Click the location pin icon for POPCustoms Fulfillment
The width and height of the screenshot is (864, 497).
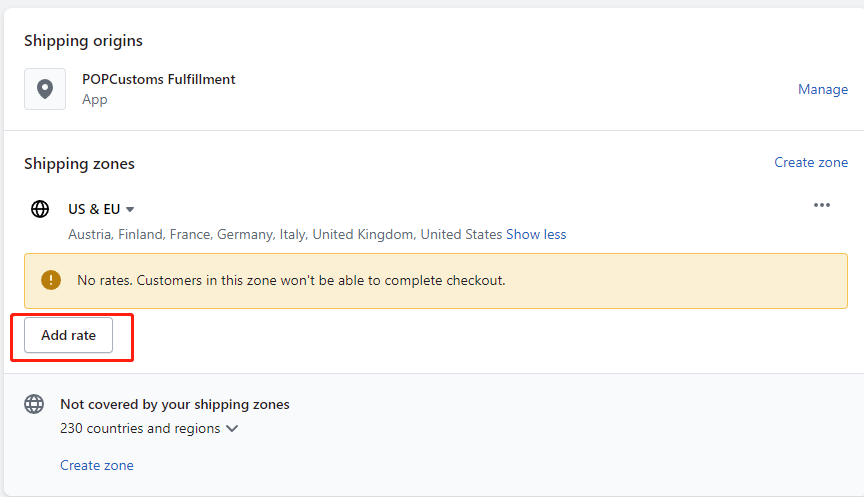(45, 89)
